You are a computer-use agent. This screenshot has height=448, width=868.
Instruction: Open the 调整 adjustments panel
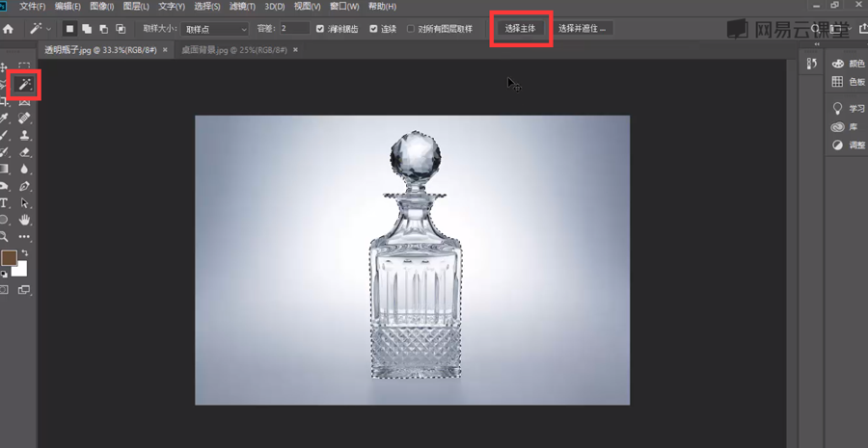[x=848, y=145]
